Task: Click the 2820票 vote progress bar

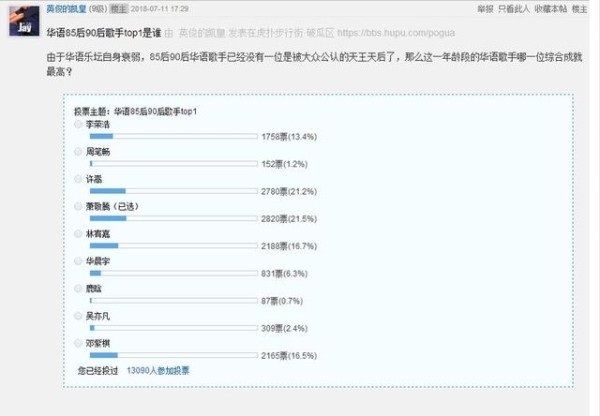Action: [x=173, y=219]
